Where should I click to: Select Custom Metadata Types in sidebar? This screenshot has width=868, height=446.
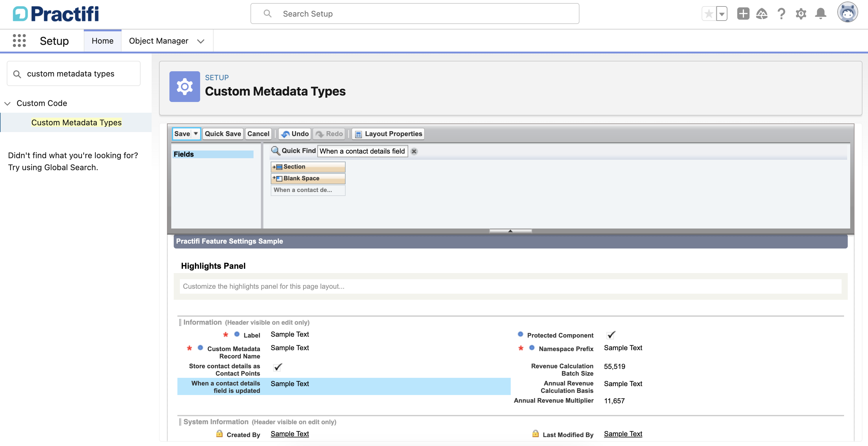tap(76, 122)
